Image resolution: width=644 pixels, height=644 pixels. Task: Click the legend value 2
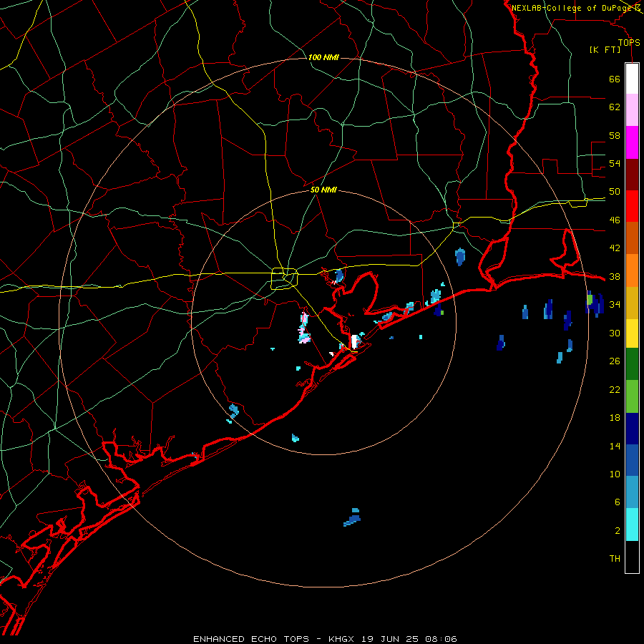pyautogui.click(x=618, y=531)
